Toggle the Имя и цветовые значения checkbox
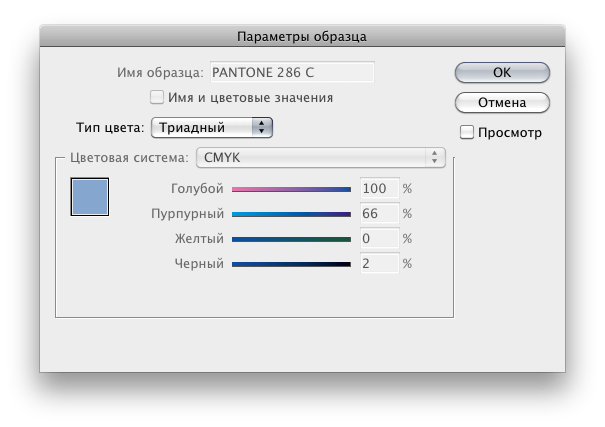This screenshot has width=605, height=427. [x=157, y=97]
